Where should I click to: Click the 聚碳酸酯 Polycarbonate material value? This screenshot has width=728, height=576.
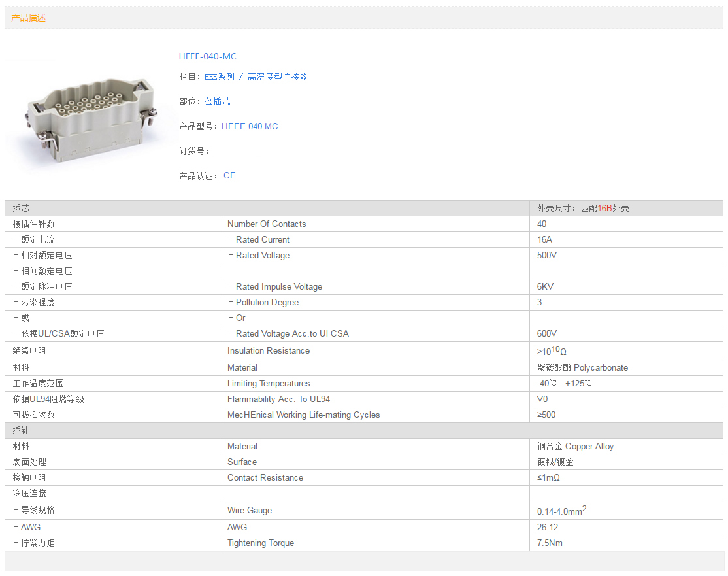582,368
